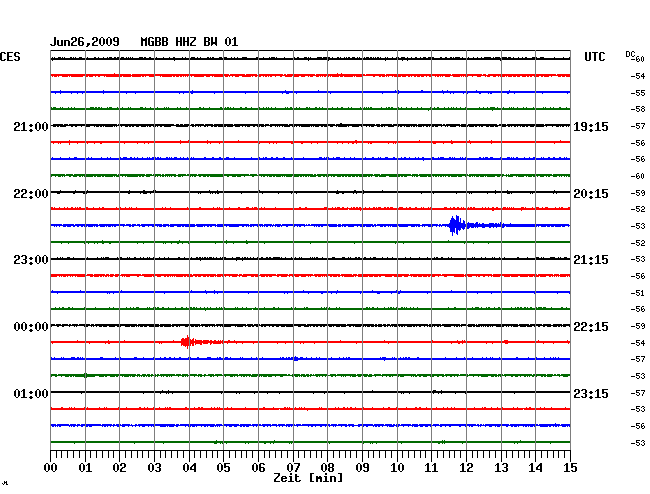Click the DC value -51
The height and width of the screenshot is (494, 650).
(638, 293)
